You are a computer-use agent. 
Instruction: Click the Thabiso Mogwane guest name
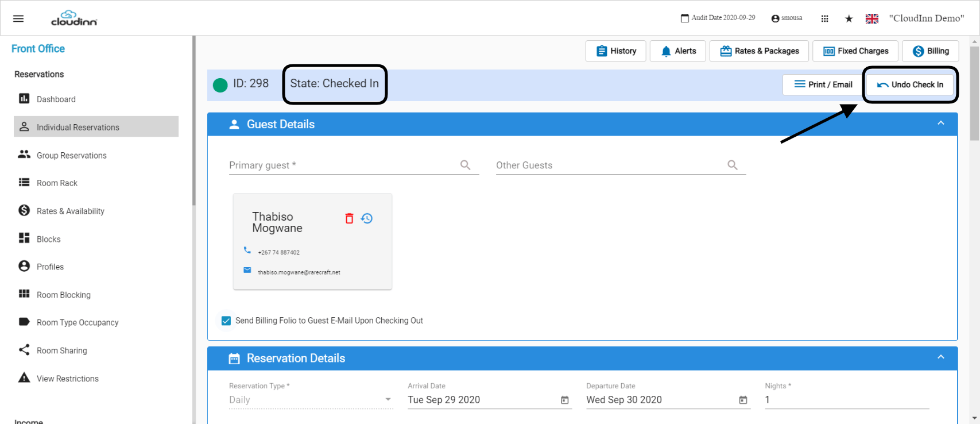[277, 222]
